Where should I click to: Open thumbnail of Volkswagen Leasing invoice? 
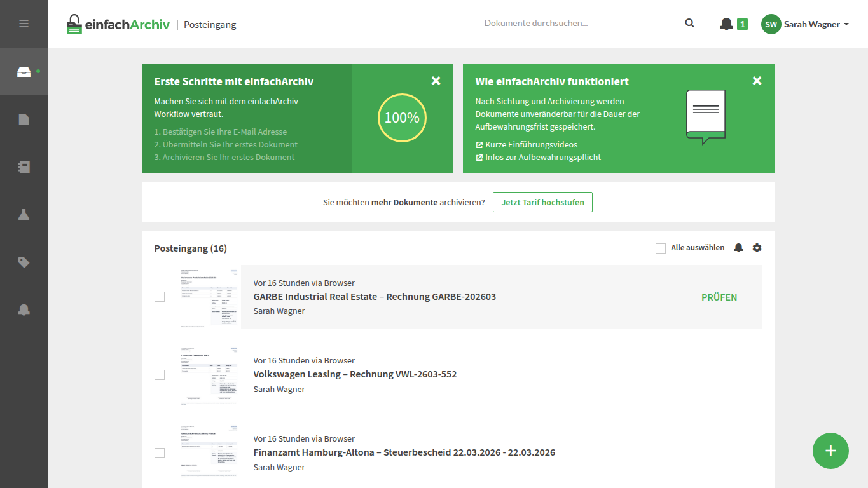tap(209, 375)
